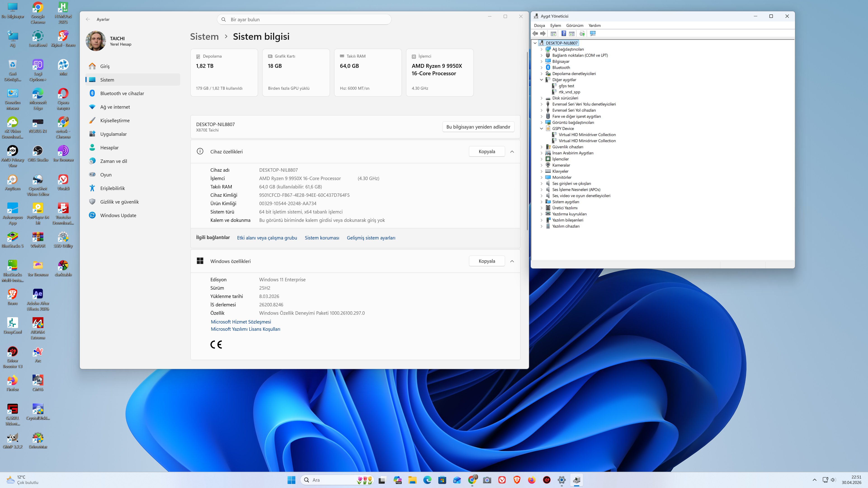Open the AIDA64 Extreme desktop shortcut
The height and width of the screenshot is (488, 868).
click(38, 328)
